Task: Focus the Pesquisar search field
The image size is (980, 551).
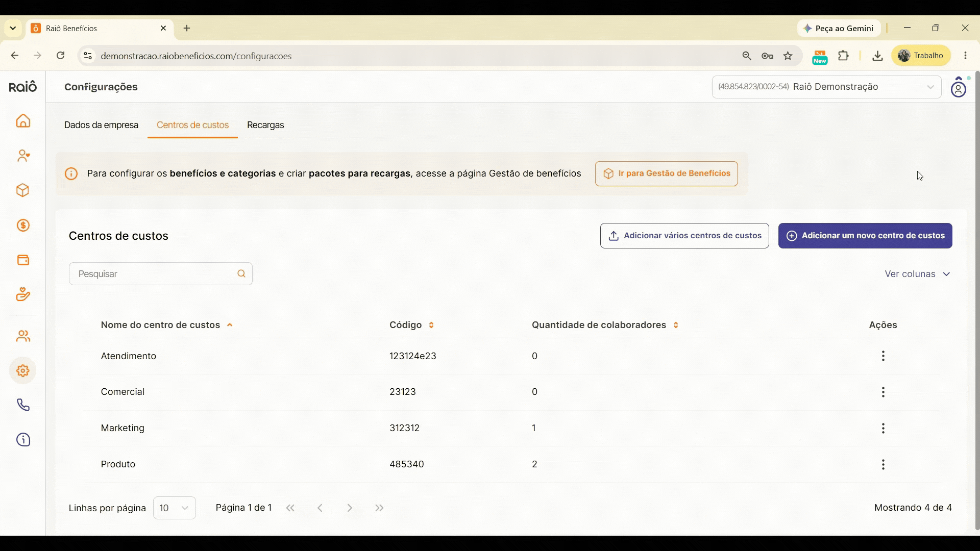Action: coord(160,274)
